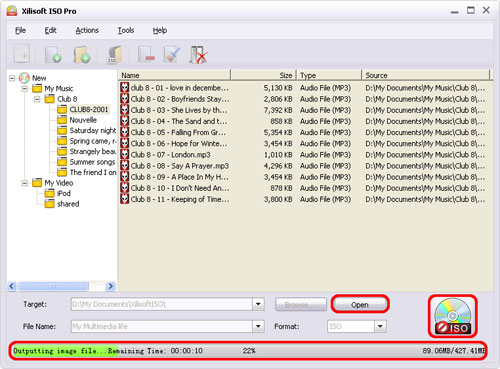This screenshot has height=369, width=500.
Task: Click the Open button
Action: click(360, 305)
